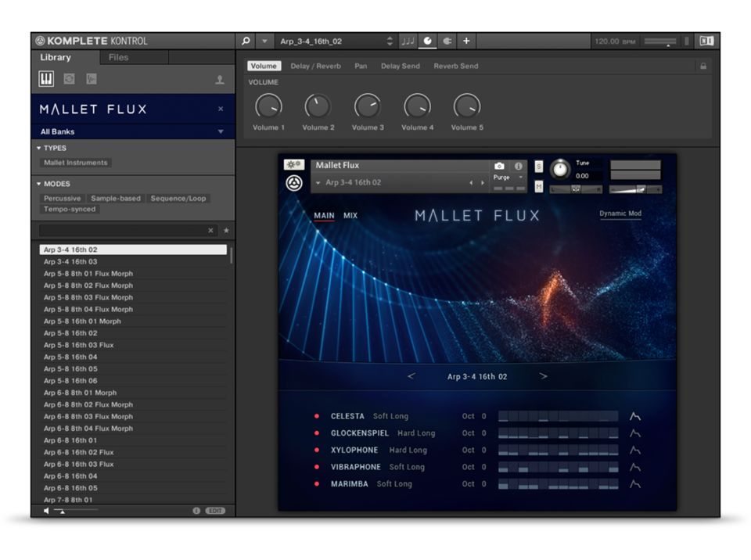Click the plus icon in the top toolbar

[466, 41]
